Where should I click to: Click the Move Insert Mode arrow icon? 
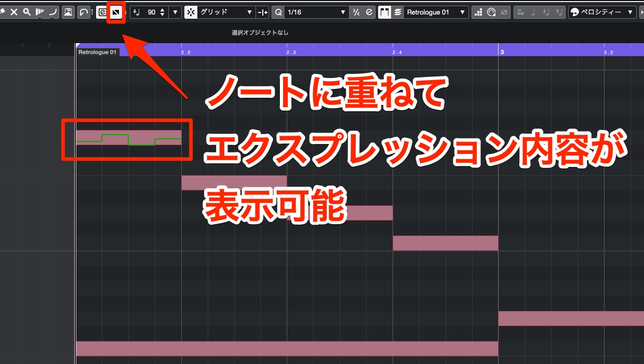pos(520,12)
